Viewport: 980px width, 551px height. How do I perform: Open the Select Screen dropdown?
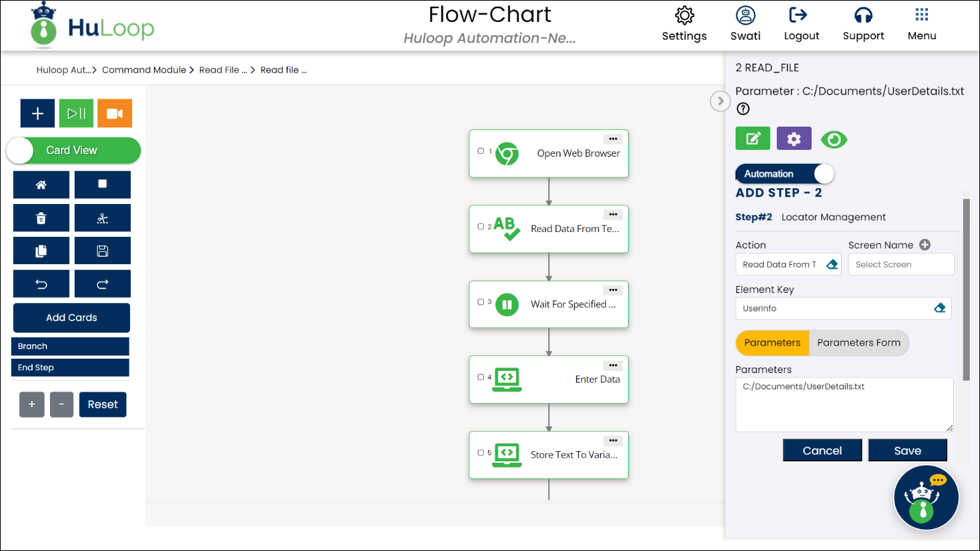pos(901,265)
